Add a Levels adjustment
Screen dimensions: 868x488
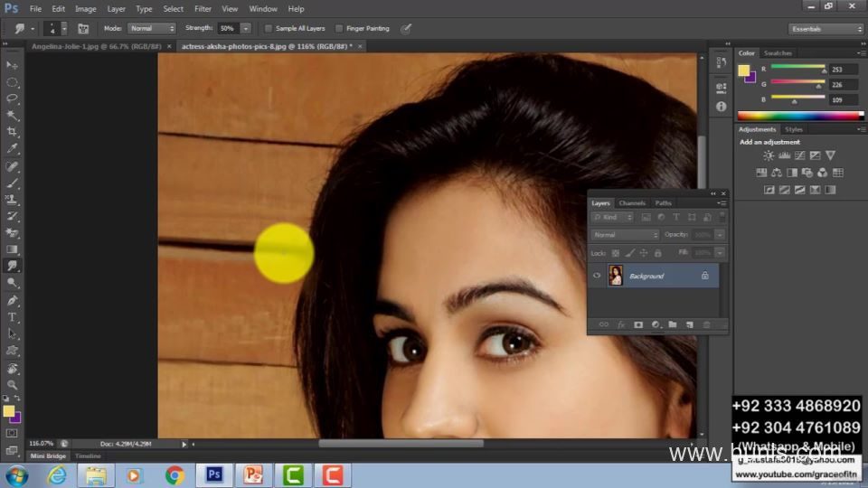pyautogui.click(x=785, y=156)
